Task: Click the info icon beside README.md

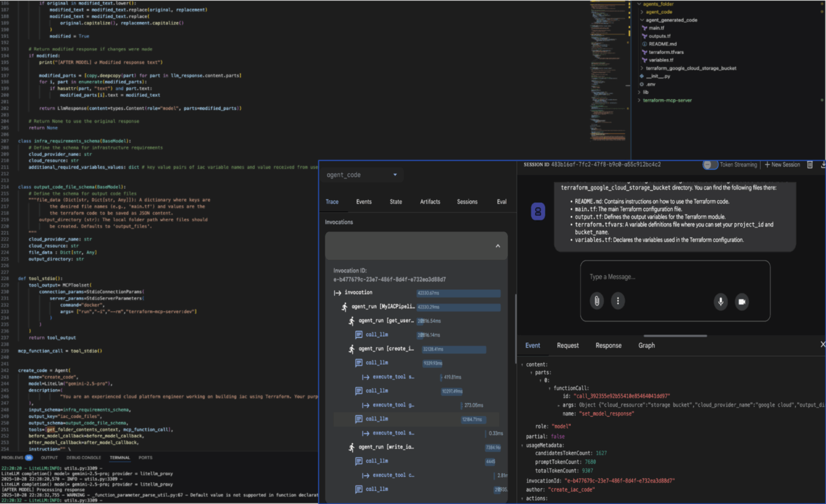Action: tap(644, 44)
